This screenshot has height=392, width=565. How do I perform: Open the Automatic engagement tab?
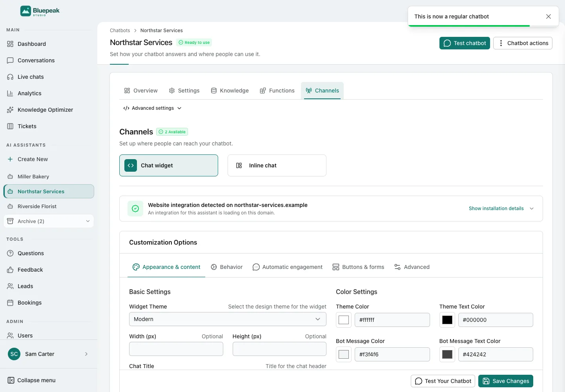pos(288,267)
